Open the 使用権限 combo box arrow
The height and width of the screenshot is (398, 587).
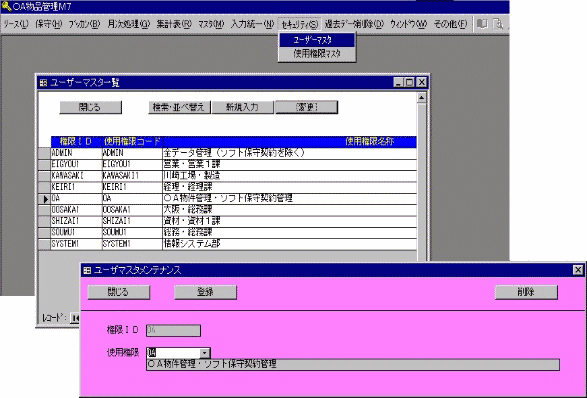click(x=204, y=353)
